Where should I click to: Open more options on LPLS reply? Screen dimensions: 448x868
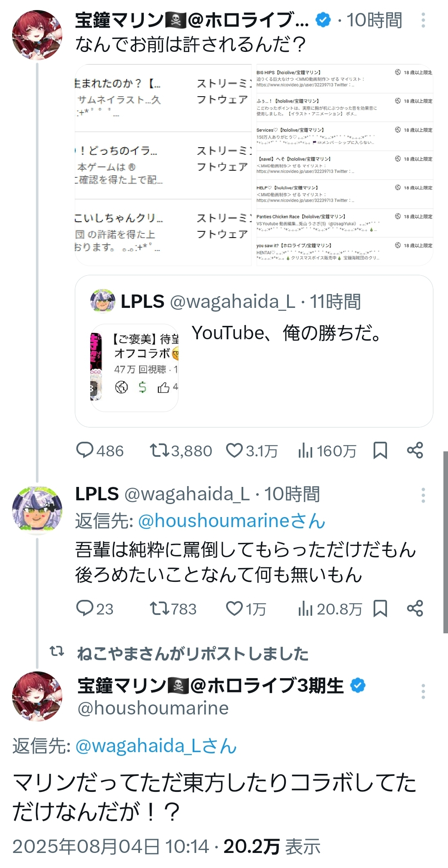tap(423, 495)
